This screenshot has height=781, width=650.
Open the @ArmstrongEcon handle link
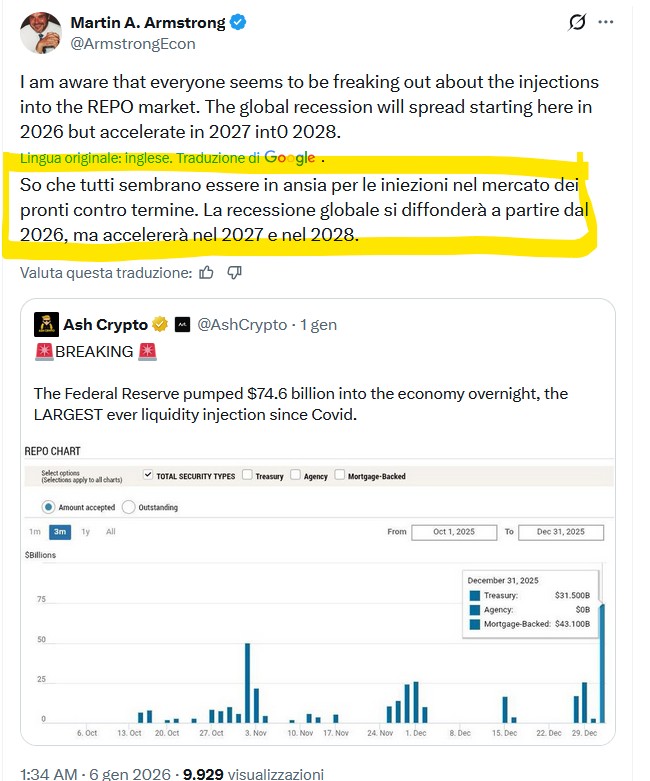[133, 43]
